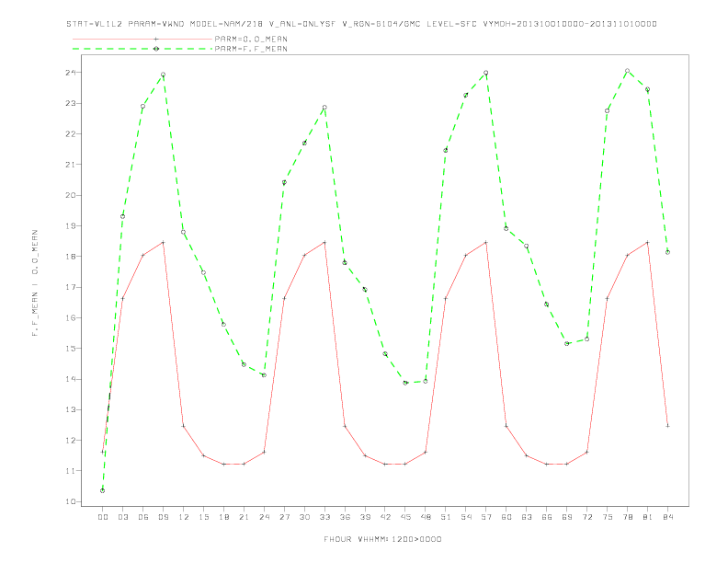Click the green forecast point at hour 33
The height and width of the screenshot is (563, 728).
[324, 108]
